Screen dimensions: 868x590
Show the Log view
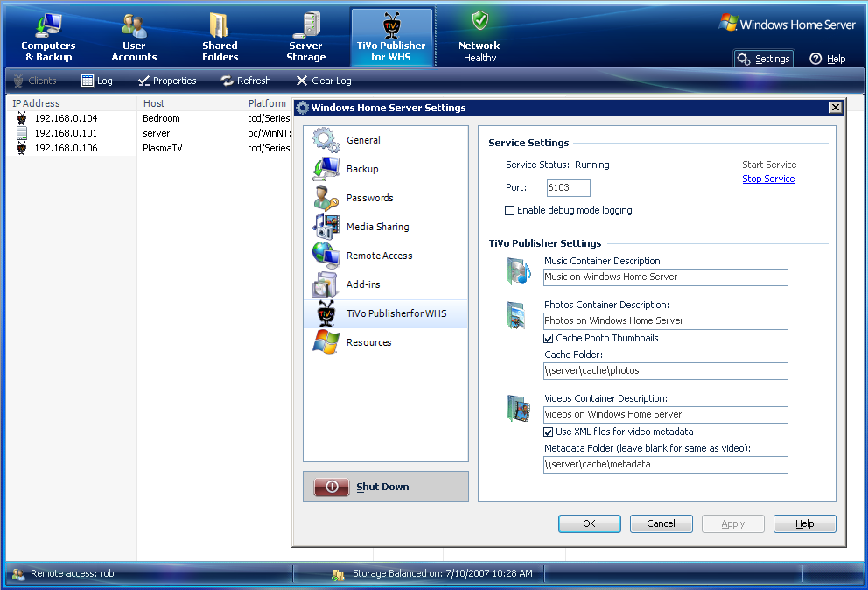pos(97,81)
